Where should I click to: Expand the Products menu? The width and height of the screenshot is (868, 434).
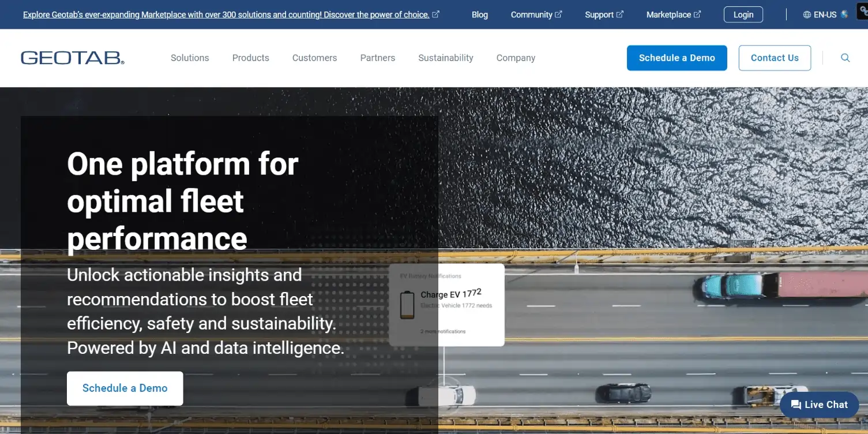251,58
